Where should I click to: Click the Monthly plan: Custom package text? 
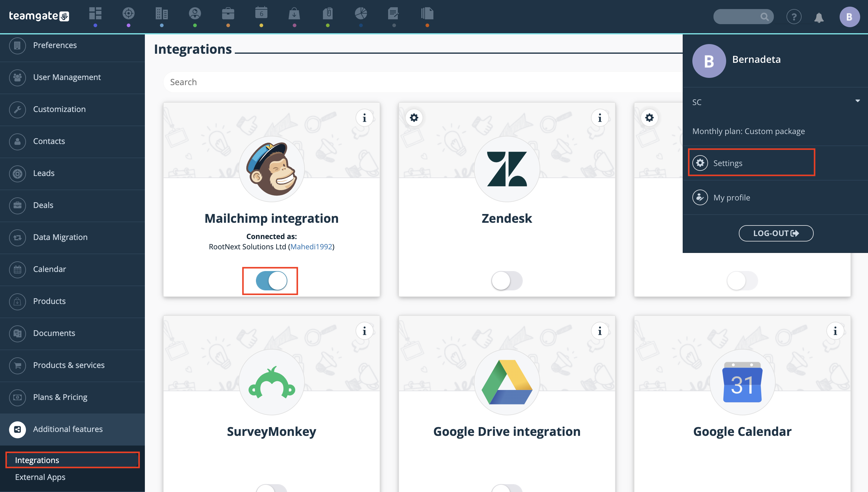point(748,131)
